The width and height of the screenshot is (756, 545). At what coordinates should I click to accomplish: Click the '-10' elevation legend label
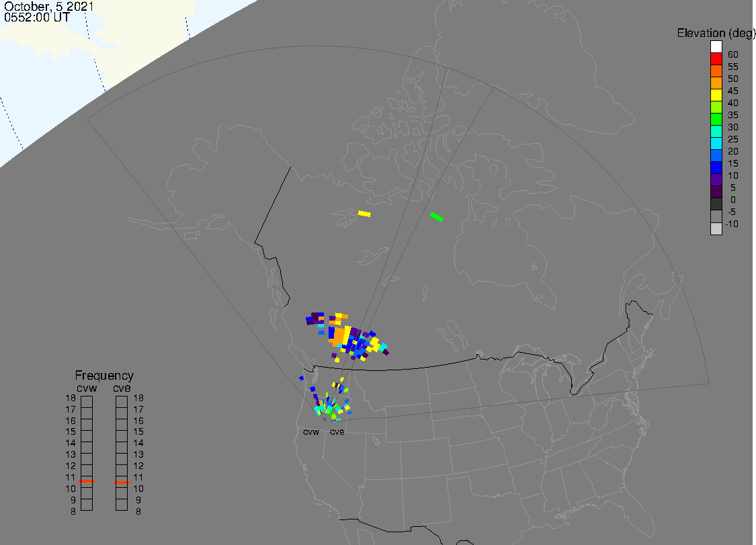click(x=732, y=224)
